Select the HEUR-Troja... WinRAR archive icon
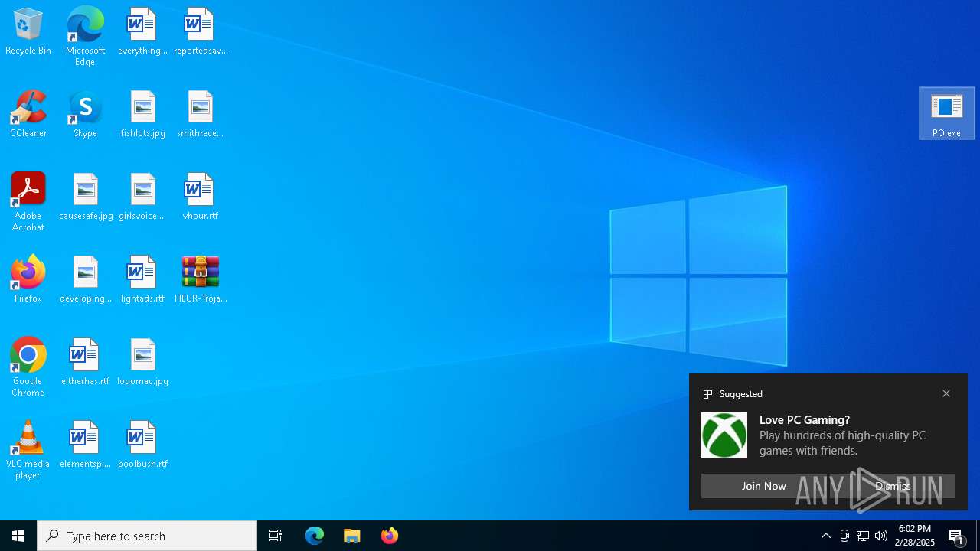 coord(201,280)
